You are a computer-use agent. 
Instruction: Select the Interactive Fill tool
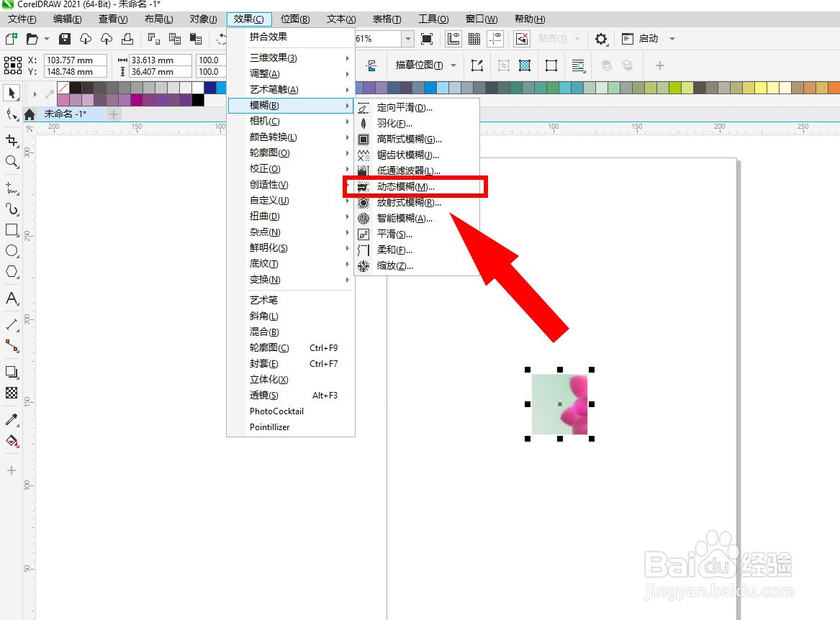[x=12, y=441]
